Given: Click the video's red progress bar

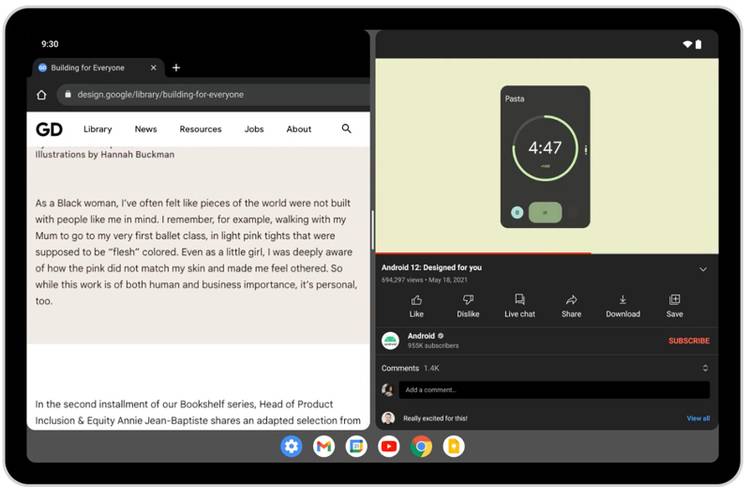Looking at the screenshot, I should coord(483,253).
